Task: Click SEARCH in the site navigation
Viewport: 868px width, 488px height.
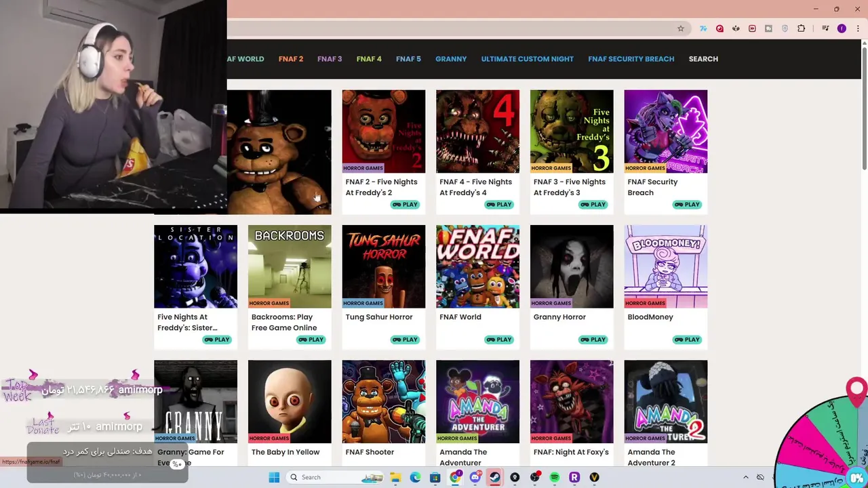Action: pos(703,59)
